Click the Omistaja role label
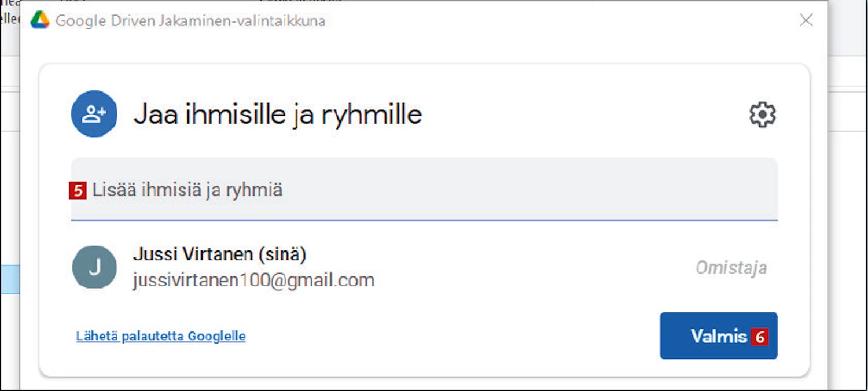The image size is (868, 391). [731, 268]
